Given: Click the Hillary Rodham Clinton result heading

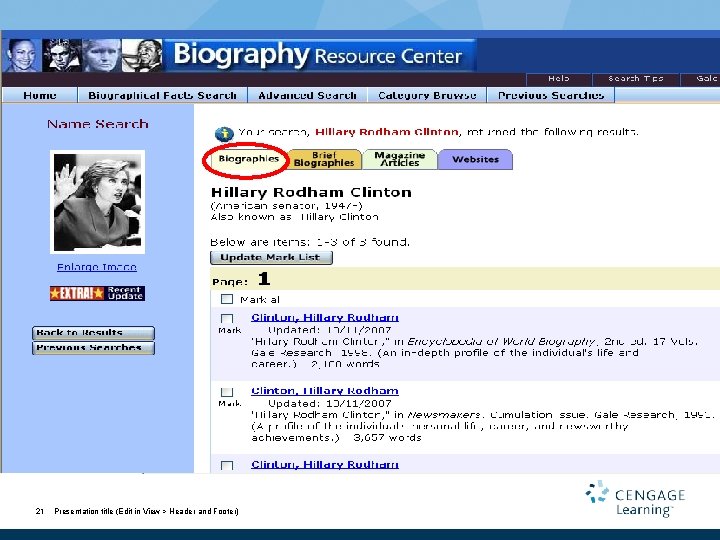Looking at the screenshot, I should [311, 192].
